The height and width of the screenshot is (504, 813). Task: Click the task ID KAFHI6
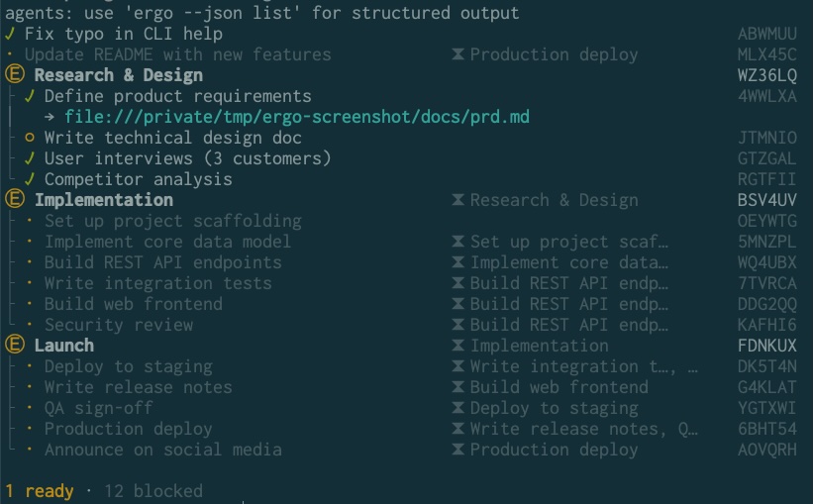coord(766,325)
